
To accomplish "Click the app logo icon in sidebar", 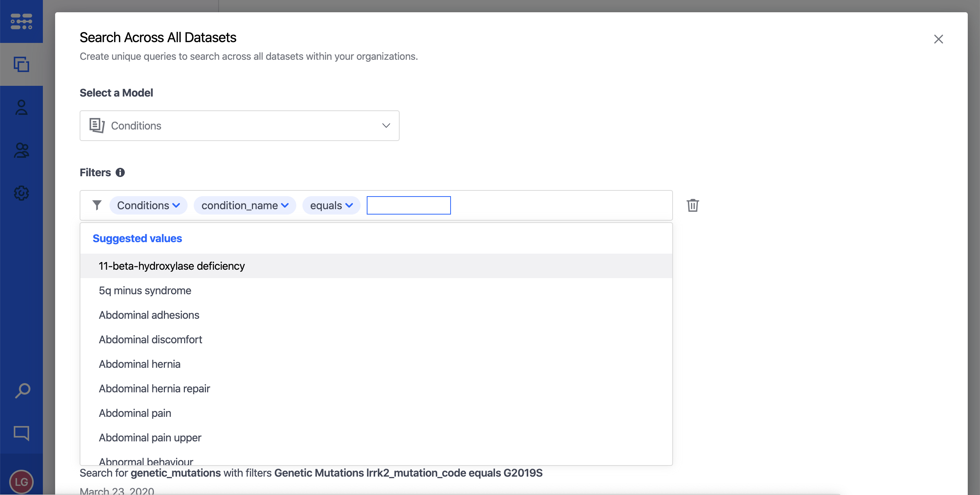I will (x=21, y=21).
